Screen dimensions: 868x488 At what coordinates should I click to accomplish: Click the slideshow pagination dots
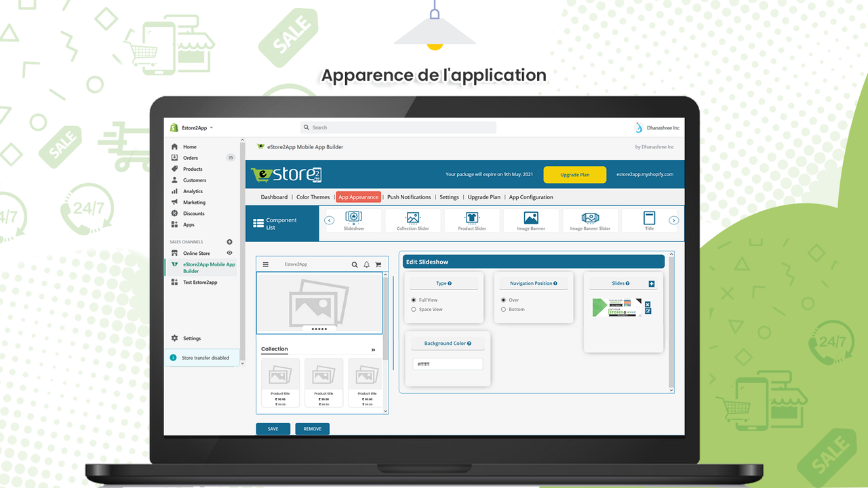click(319, 329)
